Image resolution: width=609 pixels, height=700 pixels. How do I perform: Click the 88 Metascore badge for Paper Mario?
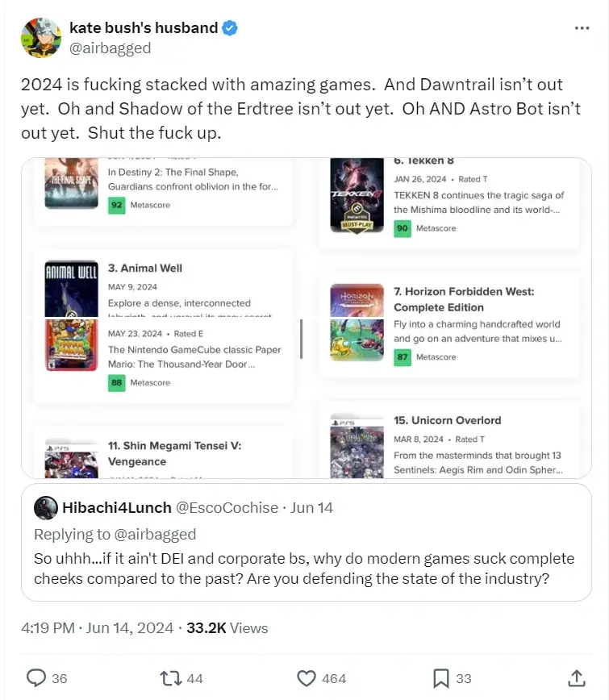click(x=117, y=382)
